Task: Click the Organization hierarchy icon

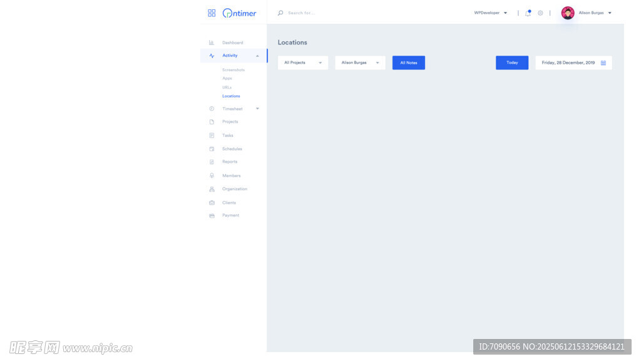Action: point(212,189)
